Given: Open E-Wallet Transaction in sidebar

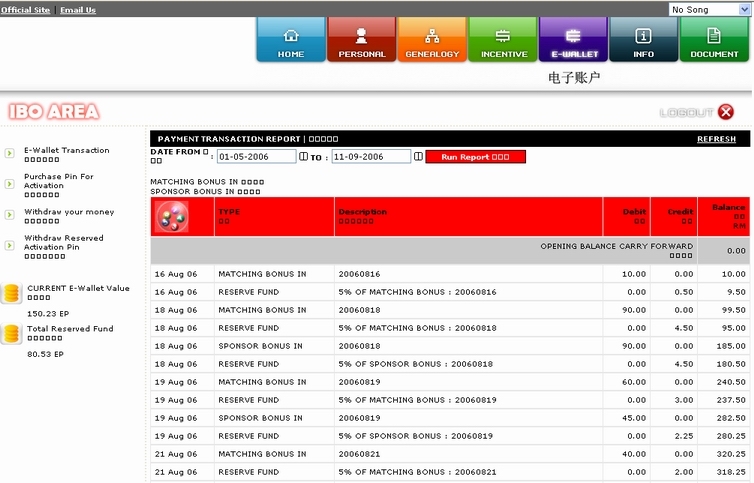Looking at the screenshot, I should click(x=66, y=150).
